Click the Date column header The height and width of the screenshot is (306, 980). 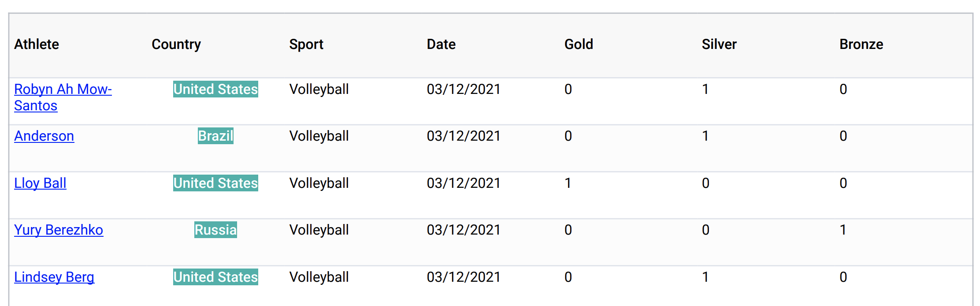[441, 44]
